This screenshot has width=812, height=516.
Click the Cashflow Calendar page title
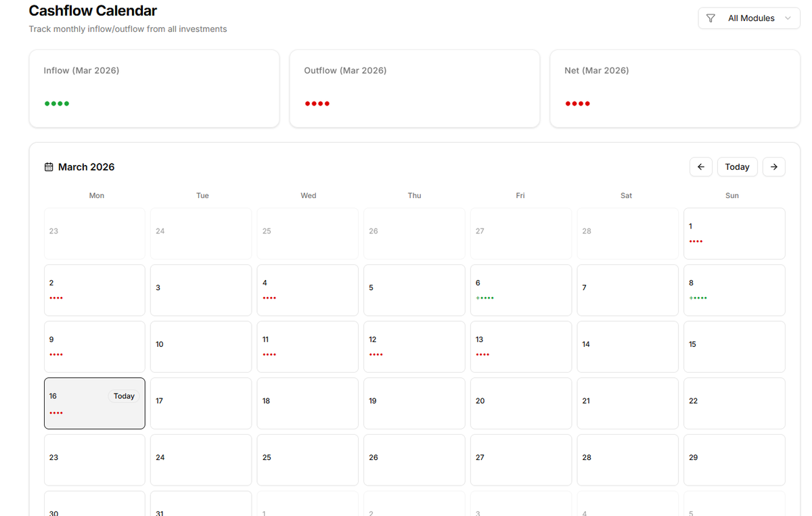(x=93, y=11)
